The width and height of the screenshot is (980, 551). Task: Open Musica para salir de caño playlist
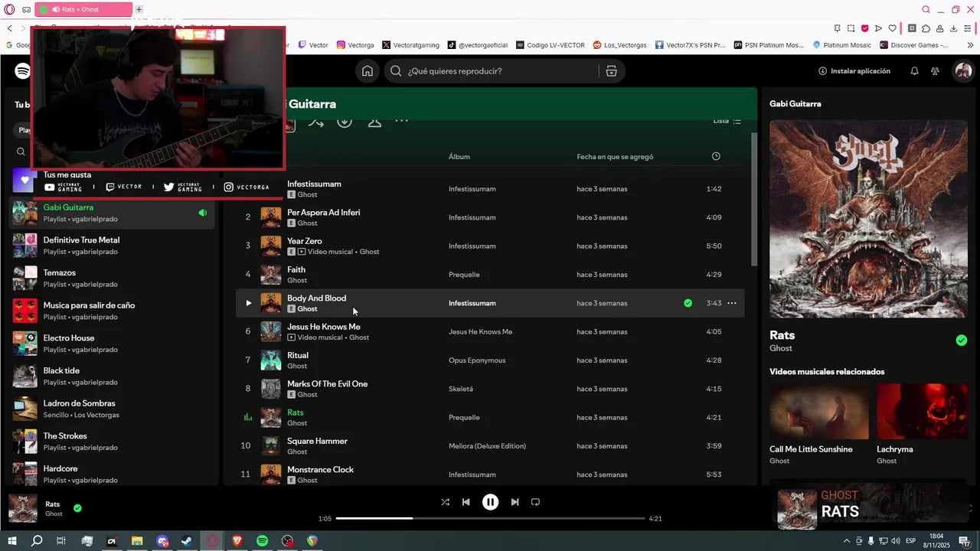112,311
